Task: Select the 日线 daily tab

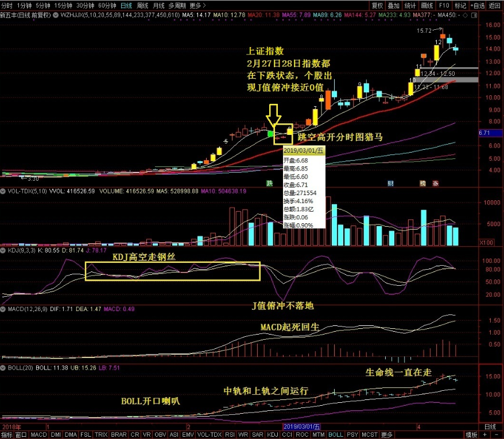Action: point(126,6)
